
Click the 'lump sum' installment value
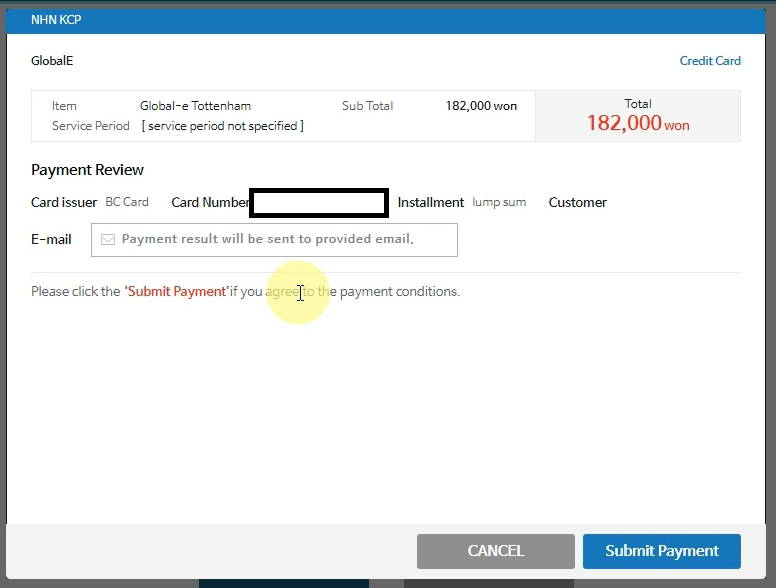click(x=499, y=202)
